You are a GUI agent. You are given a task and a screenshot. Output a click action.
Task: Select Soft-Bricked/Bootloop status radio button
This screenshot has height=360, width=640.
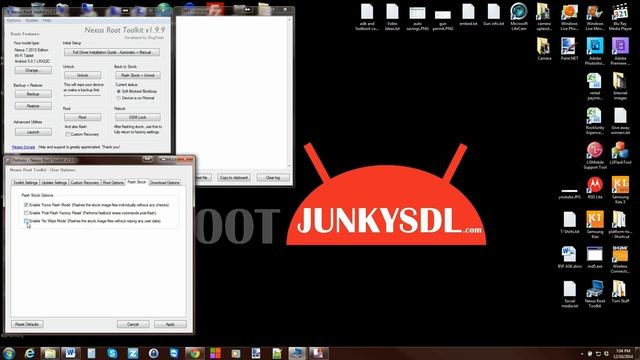click(x=119, y=91)
